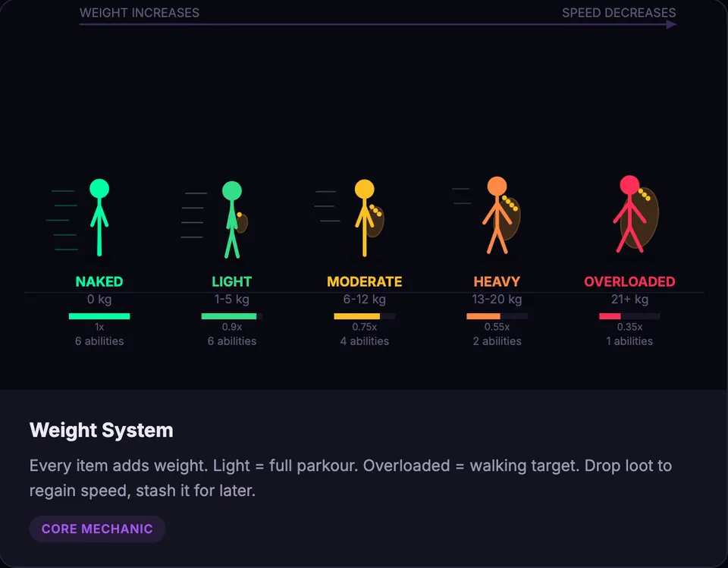Click the 1-5 kg weight range
The height and width of the screenshot is (568, 728).
coord(232,300)
